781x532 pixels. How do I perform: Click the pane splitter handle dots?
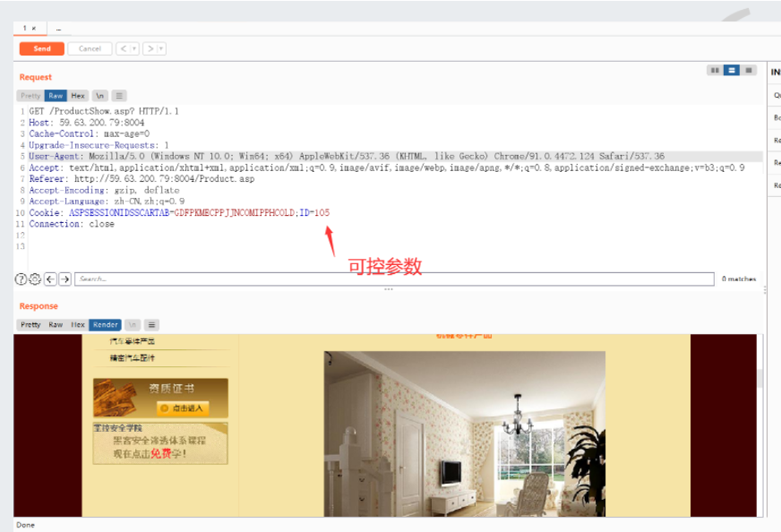(x=389, y=289)
